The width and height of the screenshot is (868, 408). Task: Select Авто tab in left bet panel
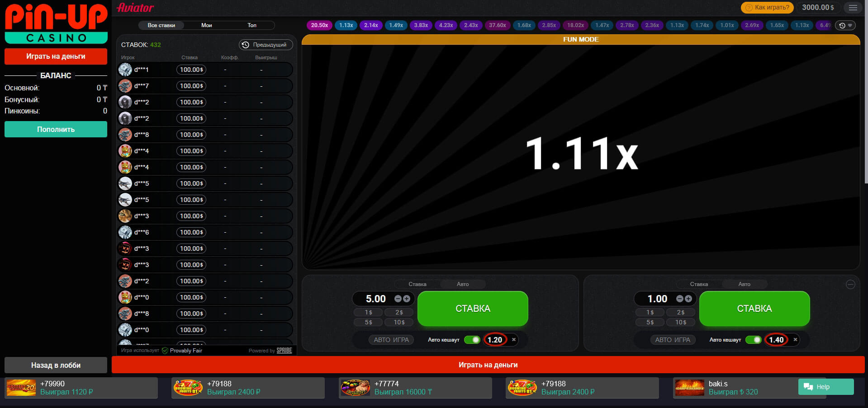[x=463, y=284]
